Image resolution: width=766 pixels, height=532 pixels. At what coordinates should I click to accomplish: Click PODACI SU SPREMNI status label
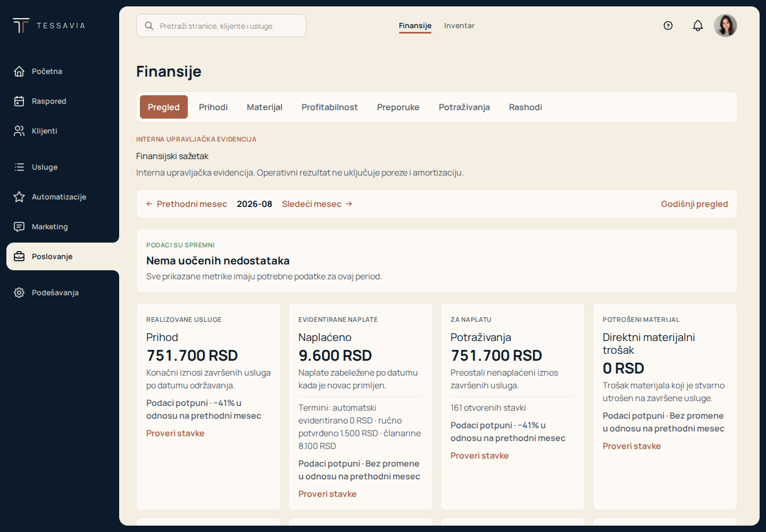pyautogui.click(x=180, y=245)
